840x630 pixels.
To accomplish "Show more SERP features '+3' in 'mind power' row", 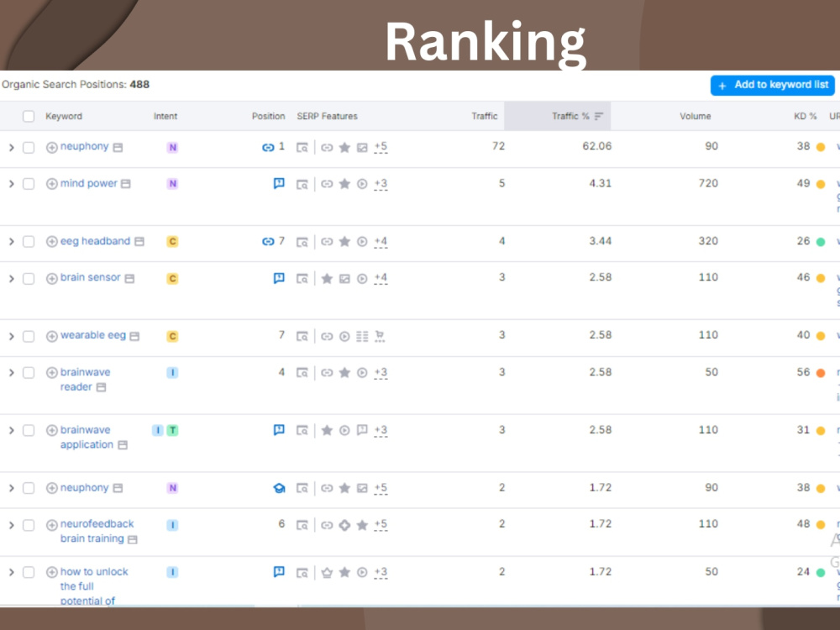I will point(381,184).
